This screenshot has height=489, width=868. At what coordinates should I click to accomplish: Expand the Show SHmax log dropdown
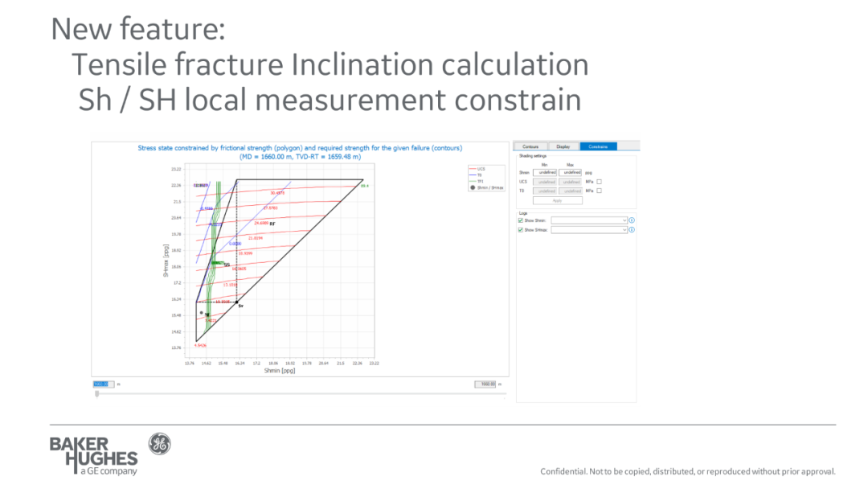[589, 230]
